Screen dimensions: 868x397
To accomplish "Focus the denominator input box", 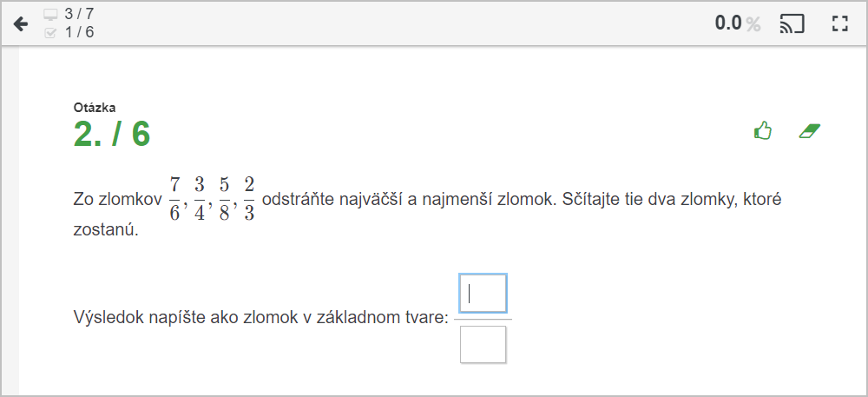I will [x=483, y=344].
